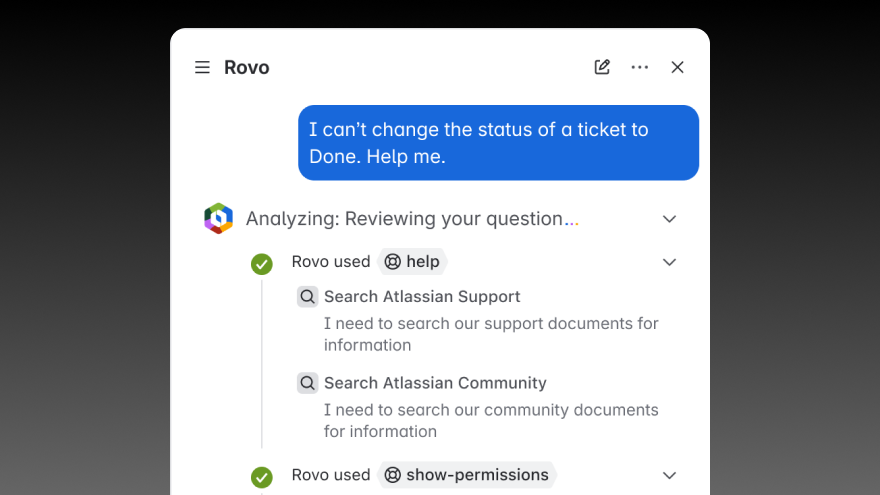Expand the 'Rovo used show-permissions' step chevron
Image resolution: width=880 pixels, height=495 pixels.
670,475
